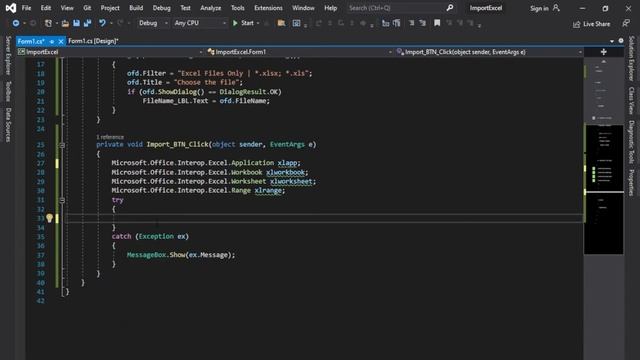Collapse the Import_BTN_Click method outline
Screen dimensions: 640x360
[62, 145]
